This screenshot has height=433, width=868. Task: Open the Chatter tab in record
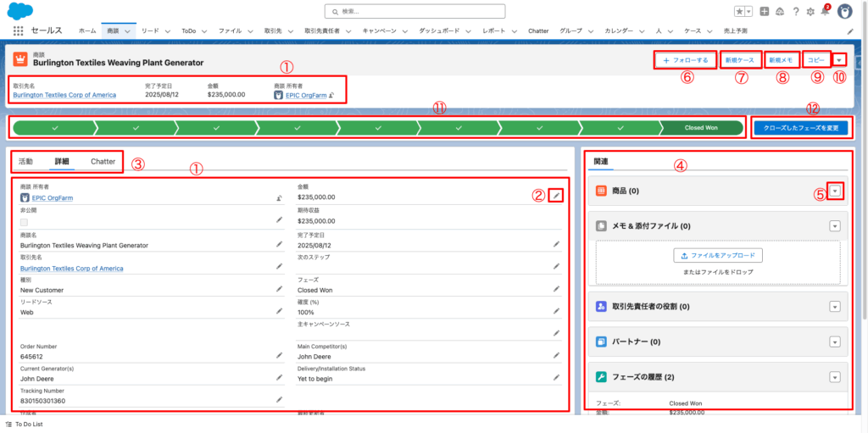tap(103, 161)
